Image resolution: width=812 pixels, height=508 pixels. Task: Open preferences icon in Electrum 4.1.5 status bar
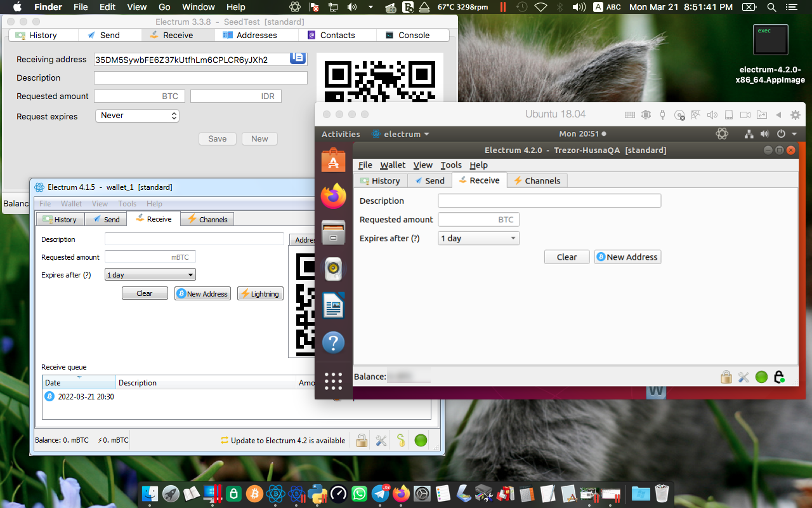point(381,440)
